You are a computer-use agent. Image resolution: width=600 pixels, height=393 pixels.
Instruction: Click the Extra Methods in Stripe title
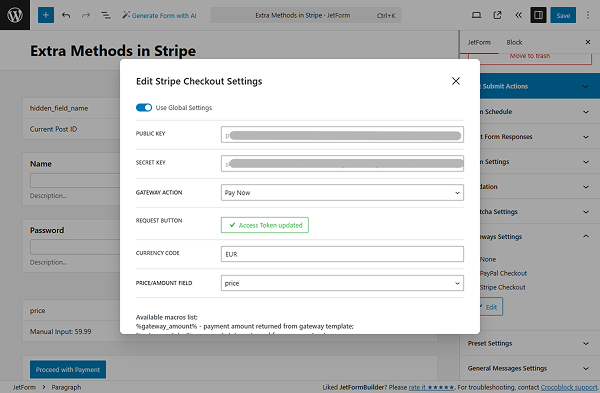[113, 51]
